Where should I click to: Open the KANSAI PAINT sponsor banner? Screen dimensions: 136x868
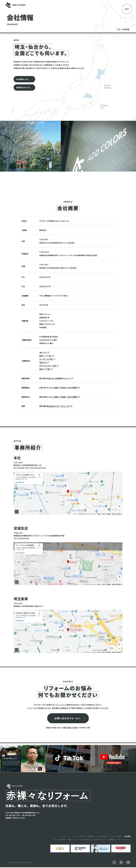click(x=80, y=848)
